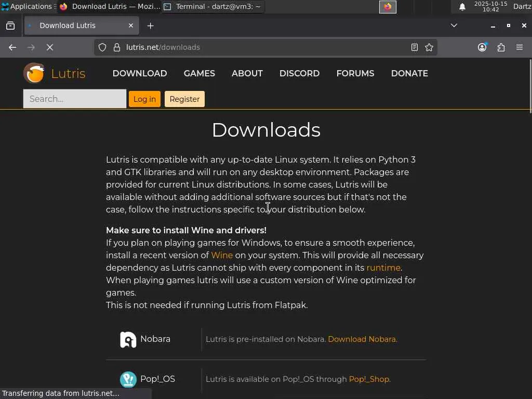Image resolution: width=532 pixels, height=399 pixels.
Task: Click the Lutris logo icon
Action: point(34,73)
